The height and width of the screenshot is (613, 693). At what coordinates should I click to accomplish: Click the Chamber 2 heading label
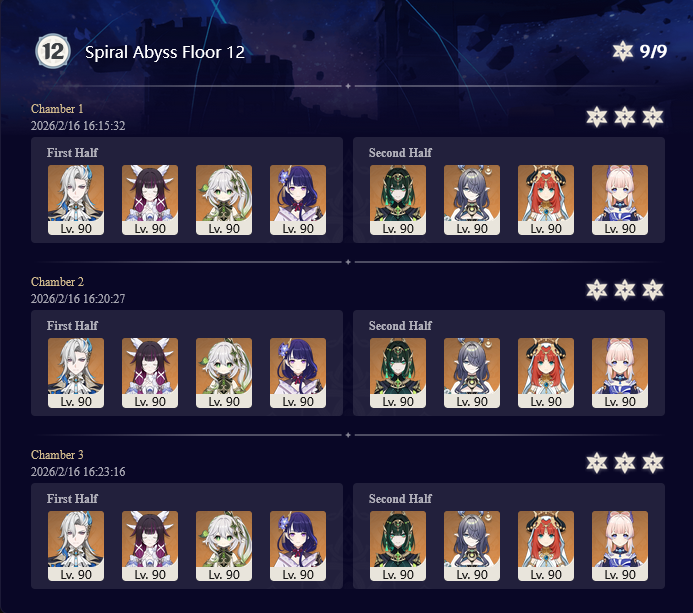[x=57, y=282]
